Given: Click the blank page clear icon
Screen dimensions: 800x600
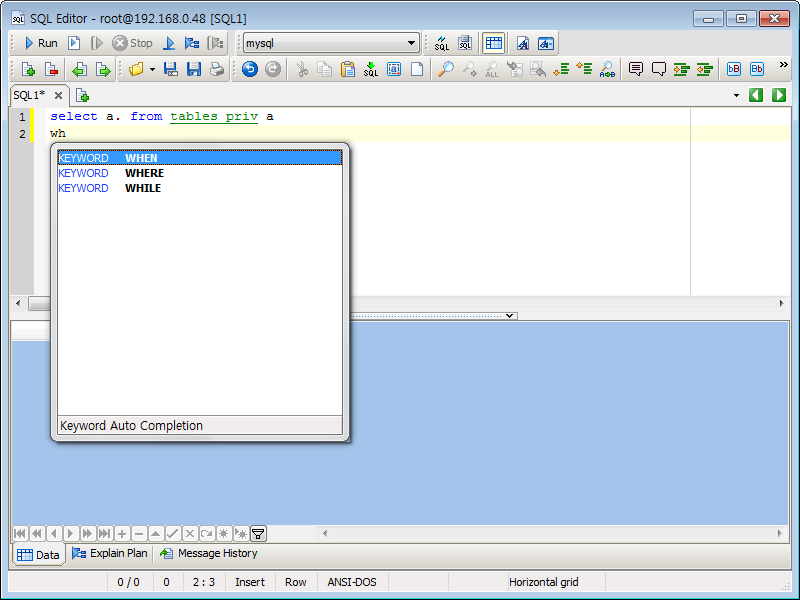Looking at the screenshot, I should point(417,69).
